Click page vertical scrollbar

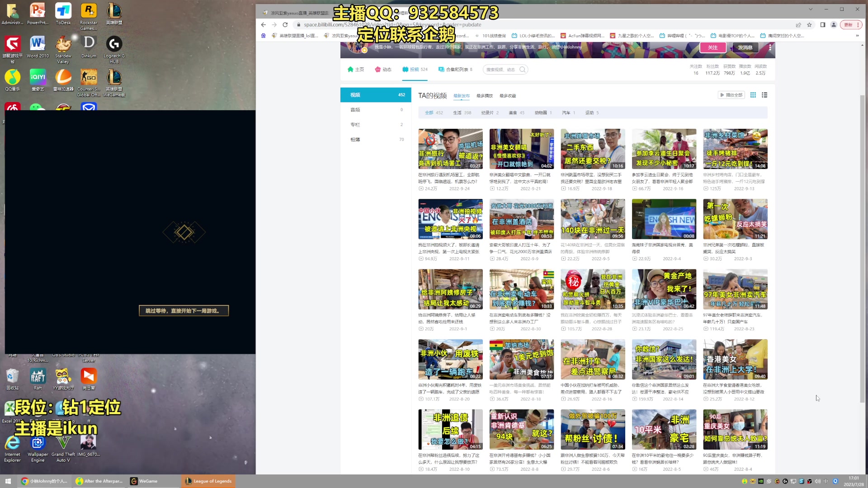tap(862, 249)
